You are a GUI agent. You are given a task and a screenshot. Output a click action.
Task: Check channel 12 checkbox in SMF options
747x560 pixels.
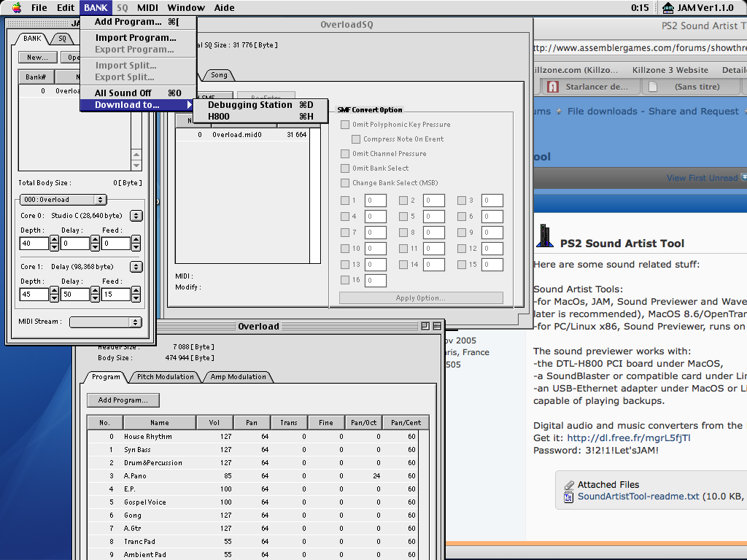click(x=462, y=249)
